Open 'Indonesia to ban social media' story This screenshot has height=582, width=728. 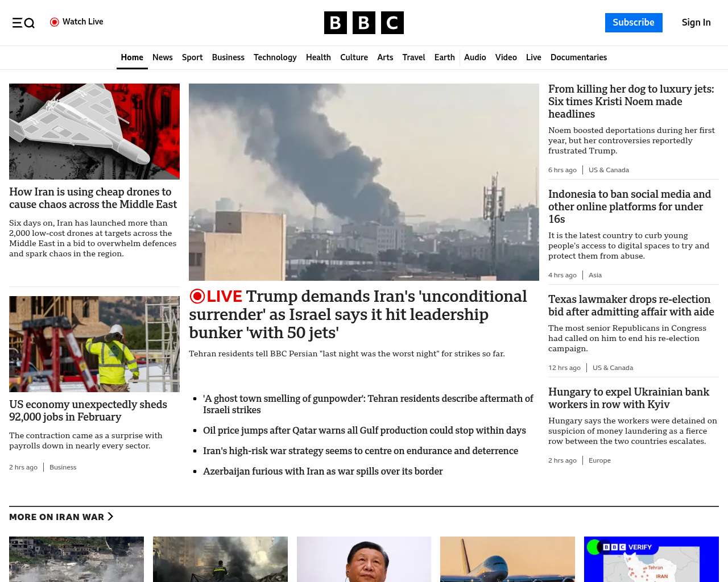(630, 207)
